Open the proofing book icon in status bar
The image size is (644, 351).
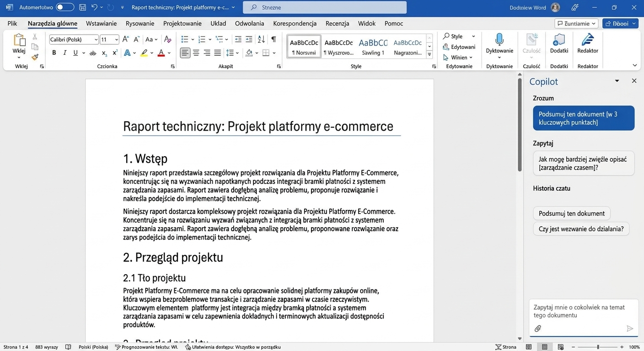pos(68,347)
